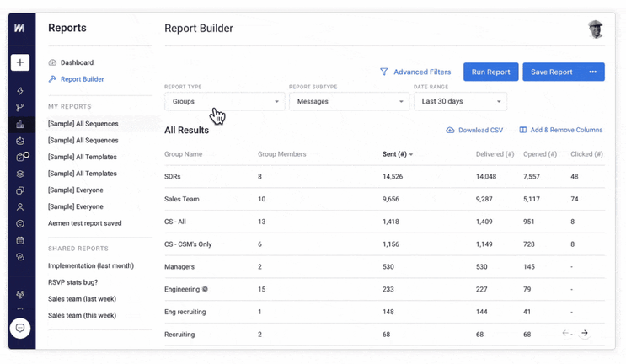Open the lightning bolt sidebar icon
Image resolution: width=626 pixels, height=364 pixels.
(x=20, y=91)
